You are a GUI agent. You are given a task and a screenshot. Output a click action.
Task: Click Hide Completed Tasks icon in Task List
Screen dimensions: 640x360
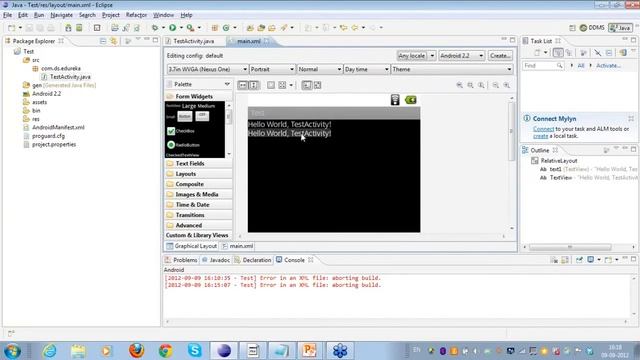click(598, 53)
